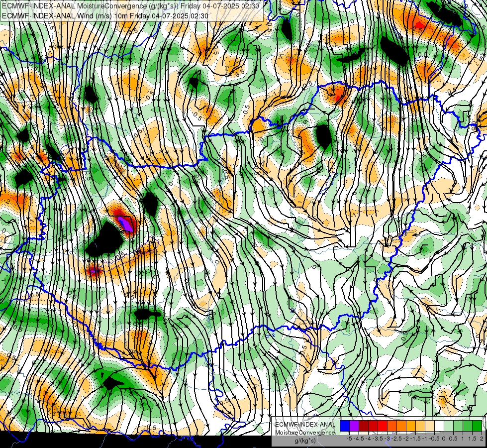Click legend swatch between -2.5 and -2 ticks
Image resolution: width=487 pixels, height=448 pixels.
401,426
